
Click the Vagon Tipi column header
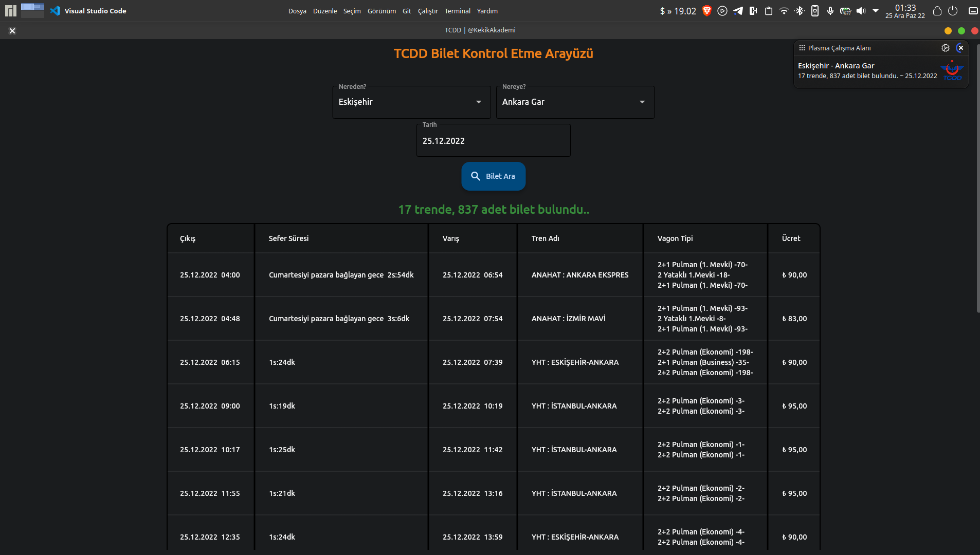[x=675, y=238]
